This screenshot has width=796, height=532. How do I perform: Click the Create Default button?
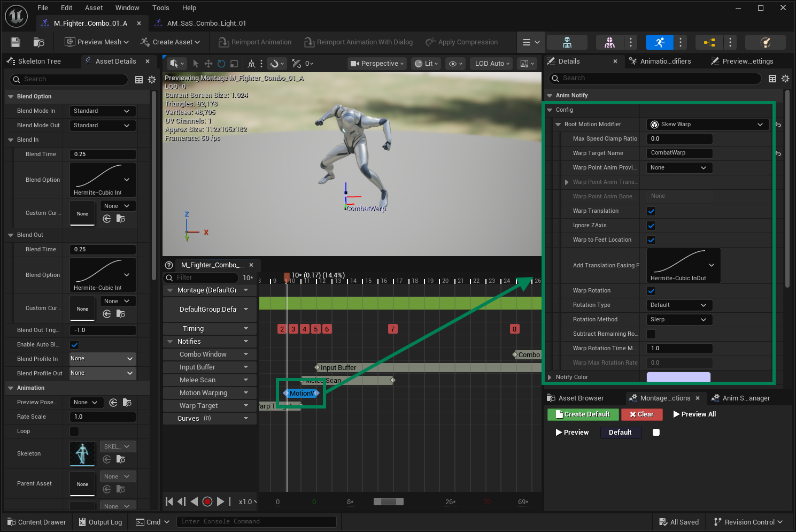click(x=583, y=414)
